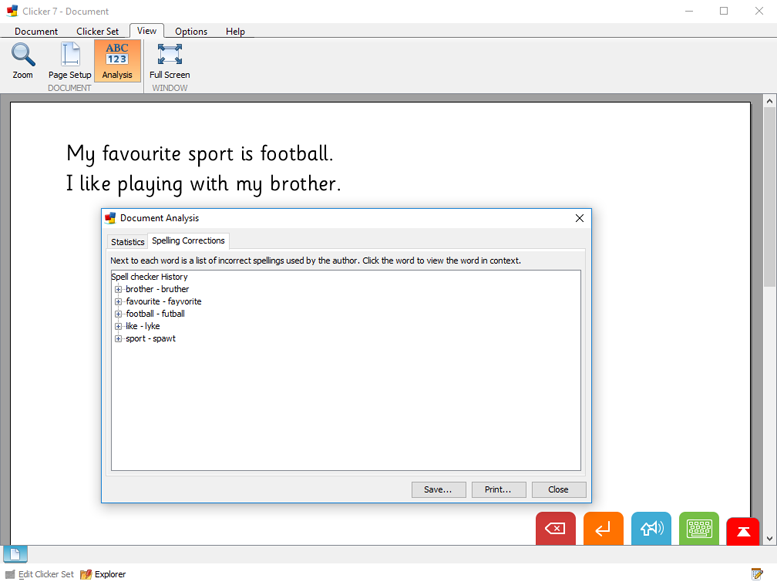The height and width of the screenshot is (585, 777).
Task: Open the Options ribbon tab
Action: click(x=191, y=31)
